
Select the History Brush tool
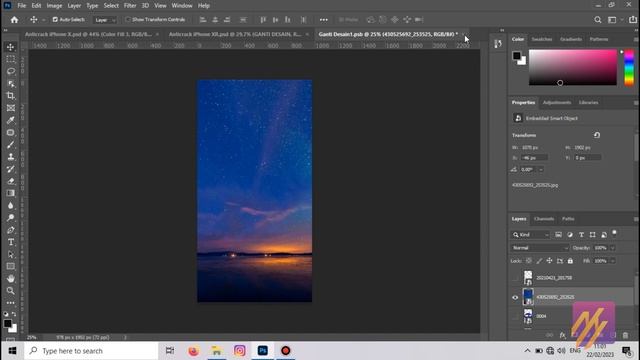click(x=11, y=169)
